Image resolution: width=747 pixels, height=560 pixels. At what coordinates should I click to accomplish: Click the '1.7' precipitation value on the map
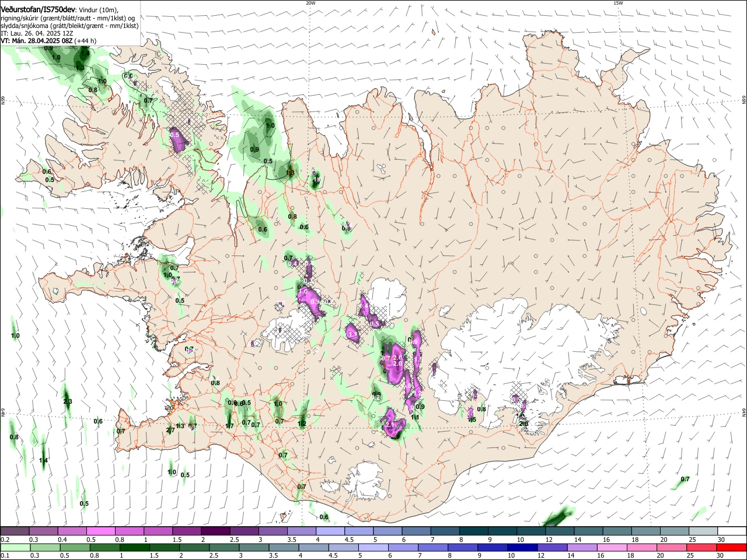point(229,426)
